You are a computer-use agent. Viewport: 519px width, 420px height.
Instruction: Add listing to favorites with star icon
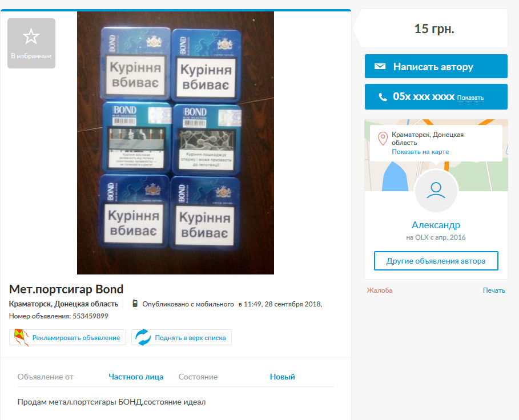pos(31,43)
